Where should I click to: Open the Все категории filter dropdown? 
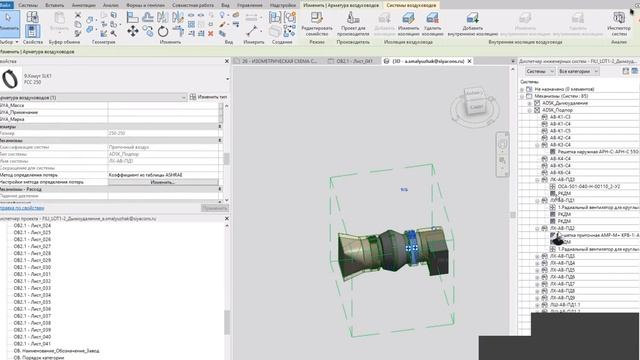pyautogui.click(x=578, y=71)
